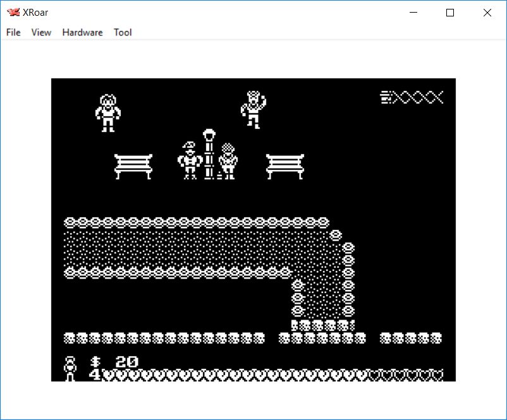Click the XRoar icon in title bar

coord(13,13)
